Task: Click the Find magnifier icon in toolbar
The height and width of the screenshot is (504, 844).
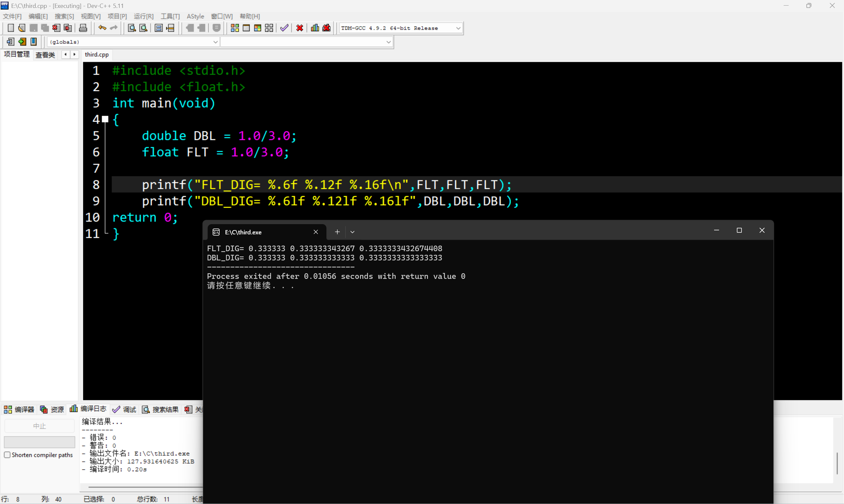Action: [x=132, y=28]
